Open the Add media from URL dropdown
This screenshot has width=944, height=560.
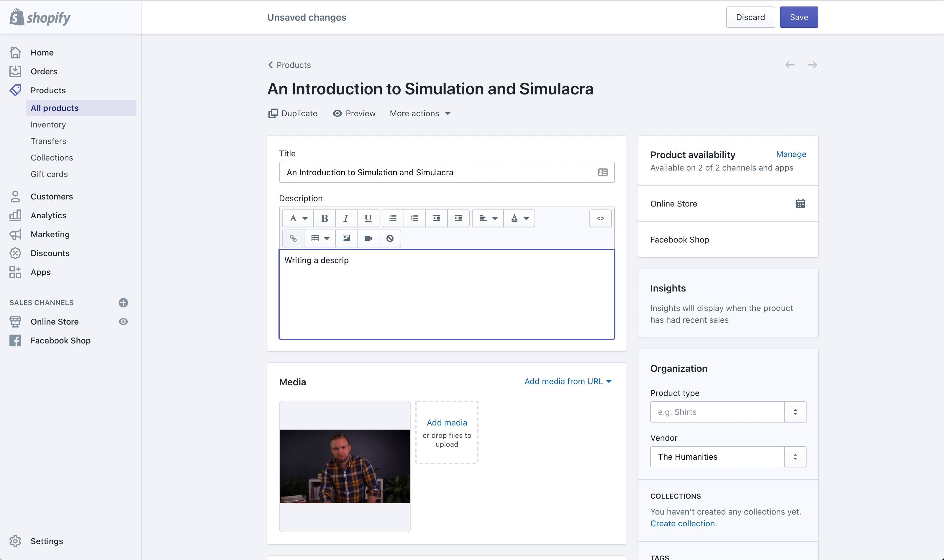568,381
